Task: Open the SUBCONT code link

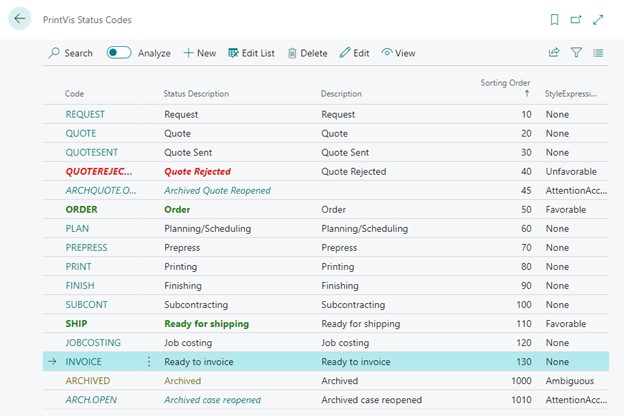Action: [86, 305]
